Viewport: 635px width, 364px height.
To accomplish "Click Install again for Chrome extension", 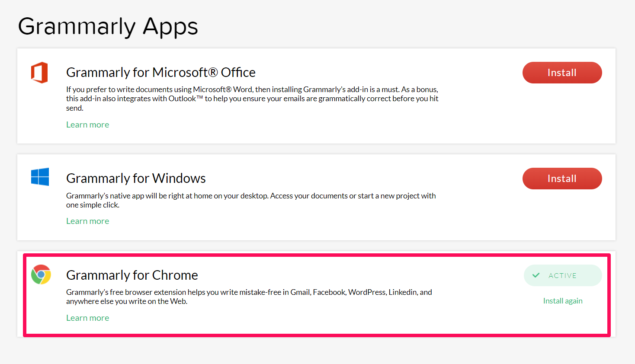I will pos(563,301).
